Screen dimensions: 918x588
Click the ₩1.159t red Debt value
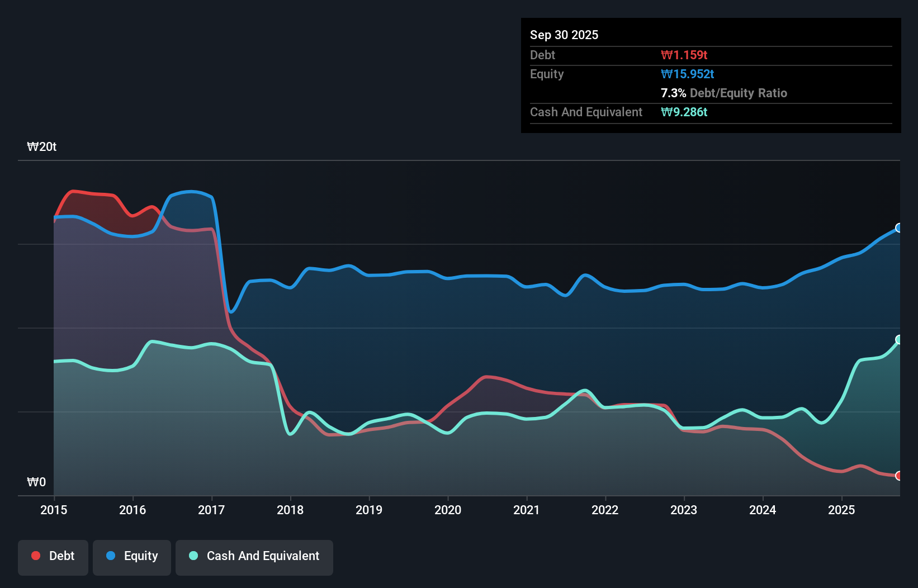coord(683,55)
